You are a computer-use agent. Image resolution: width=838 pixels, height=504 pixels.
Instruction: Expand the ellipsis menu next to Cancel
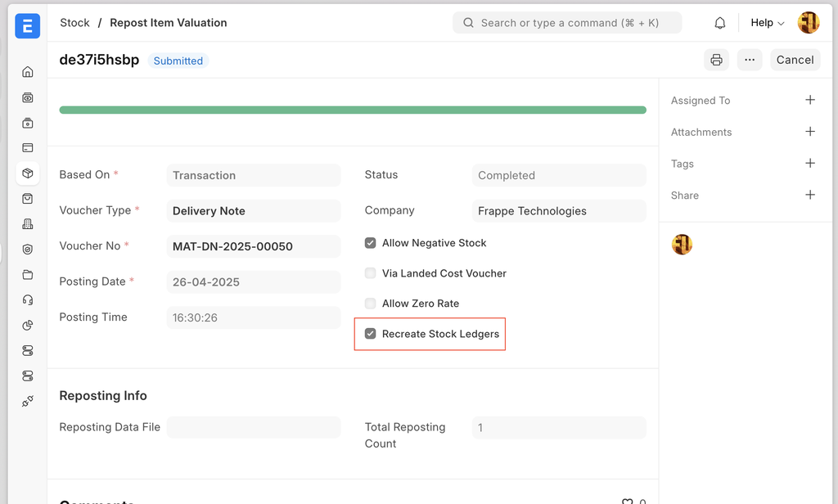[x=750, y=60]
